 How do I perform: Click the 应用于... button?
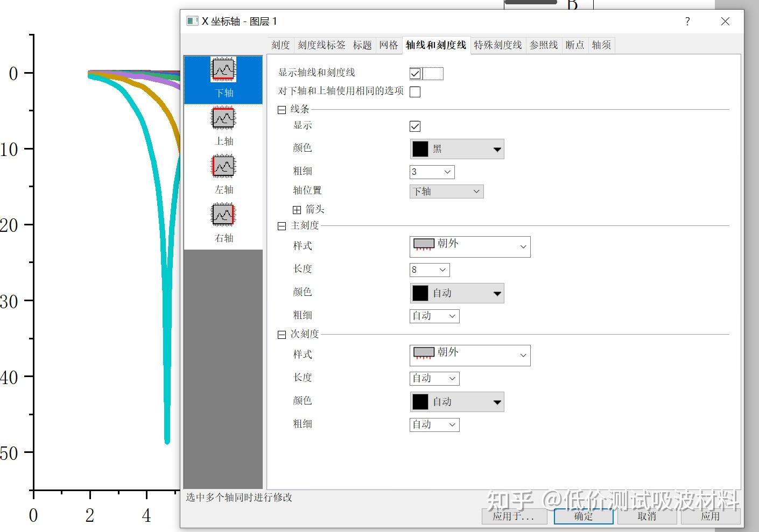coord(514,516)
